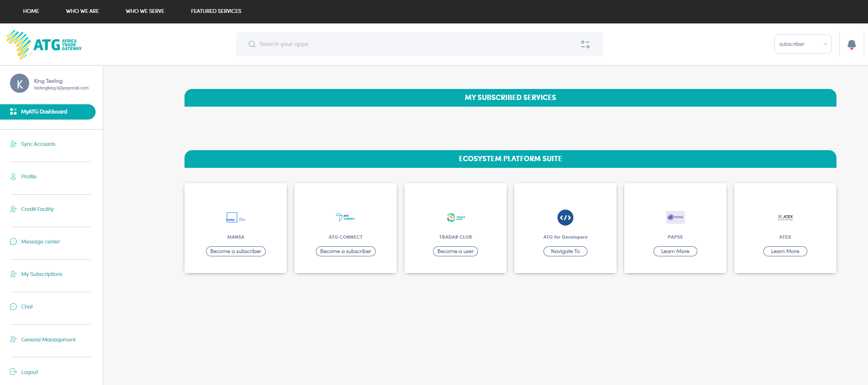Learn More about PAPSS
Screen dimensions: 868x385
click(675, 251)
